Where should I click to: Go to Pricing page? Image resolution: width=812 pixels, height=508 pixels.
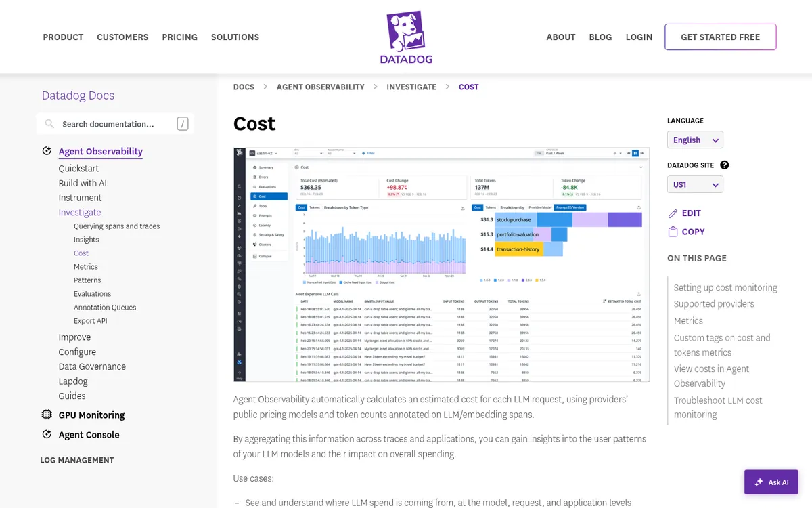[180, 37]
